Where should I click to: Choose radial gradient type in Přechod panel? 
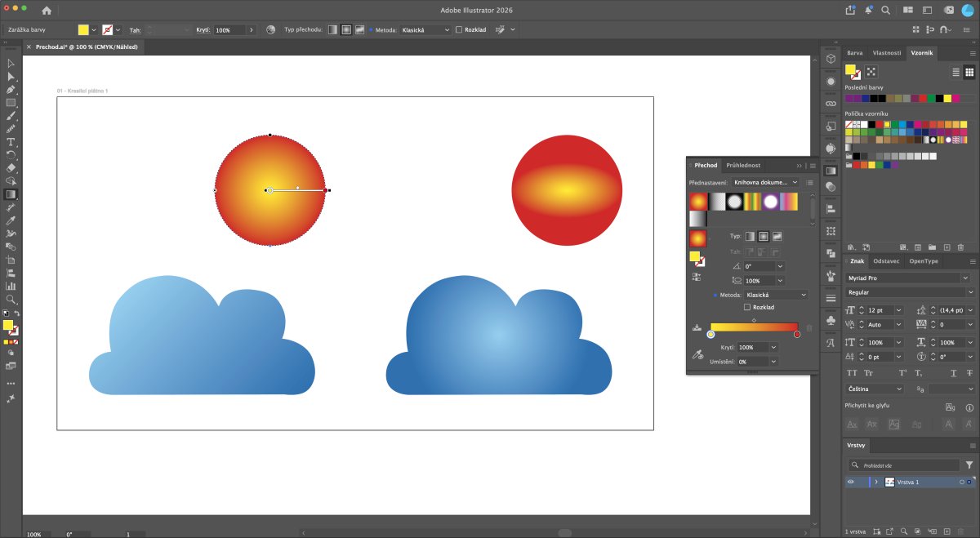pos(764,236)
